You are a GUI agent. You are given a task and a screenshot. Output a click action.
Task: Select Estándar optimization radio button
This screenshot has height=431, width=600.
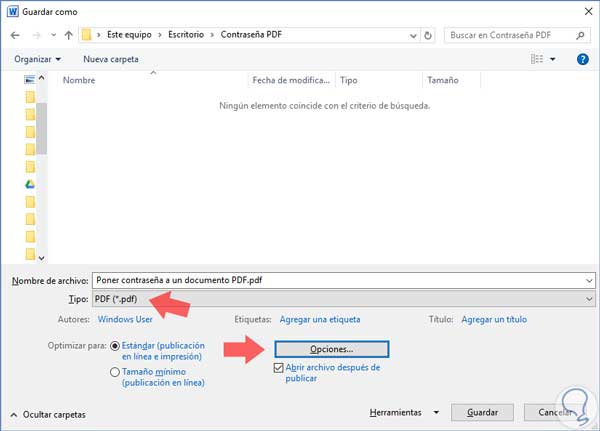(115, 346)
